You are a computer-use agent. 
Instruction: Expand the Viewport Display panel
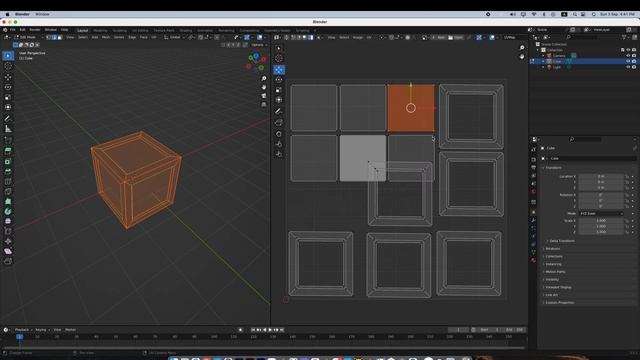tap(557, 287)
